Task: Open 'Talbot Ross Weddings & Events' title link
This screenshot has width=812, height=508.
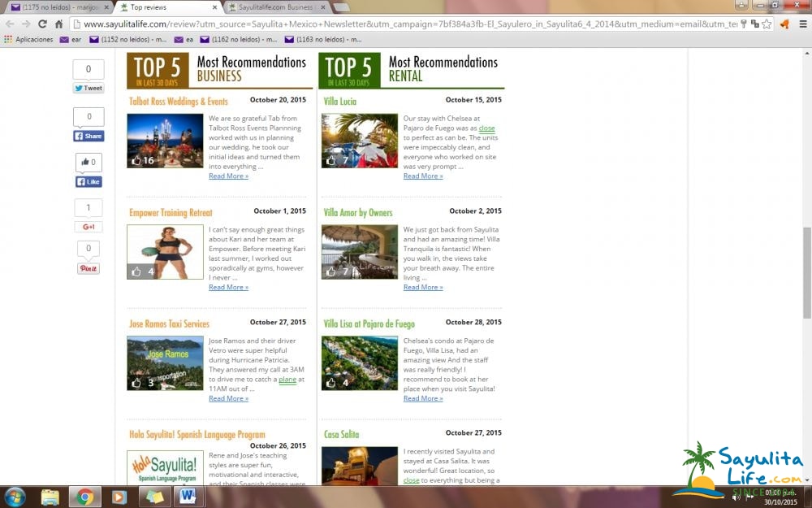Action: tap(178, 101)
